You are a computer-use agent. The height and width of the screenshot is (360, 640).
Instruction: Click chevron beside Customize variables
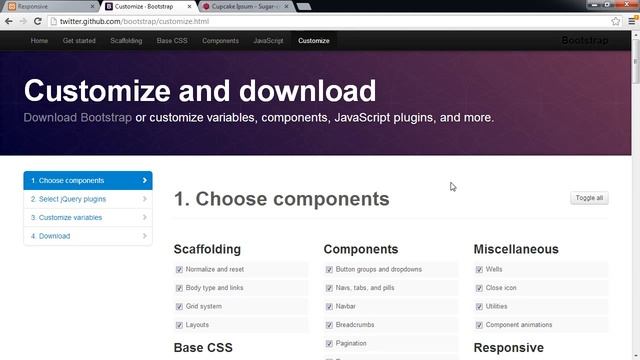coord(144,218)
